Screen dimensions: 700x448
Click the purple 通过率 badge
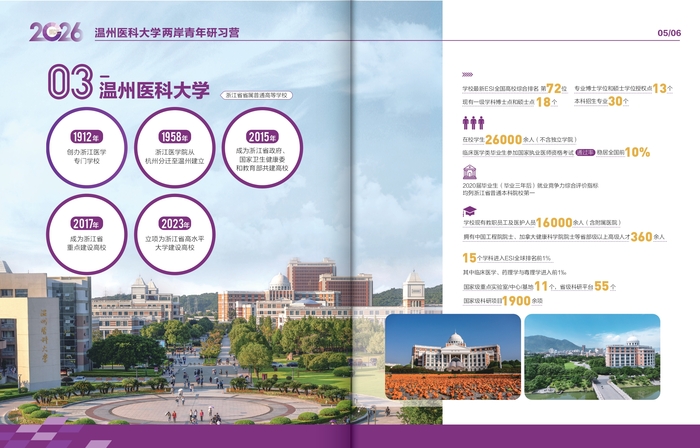click(585, 153)
